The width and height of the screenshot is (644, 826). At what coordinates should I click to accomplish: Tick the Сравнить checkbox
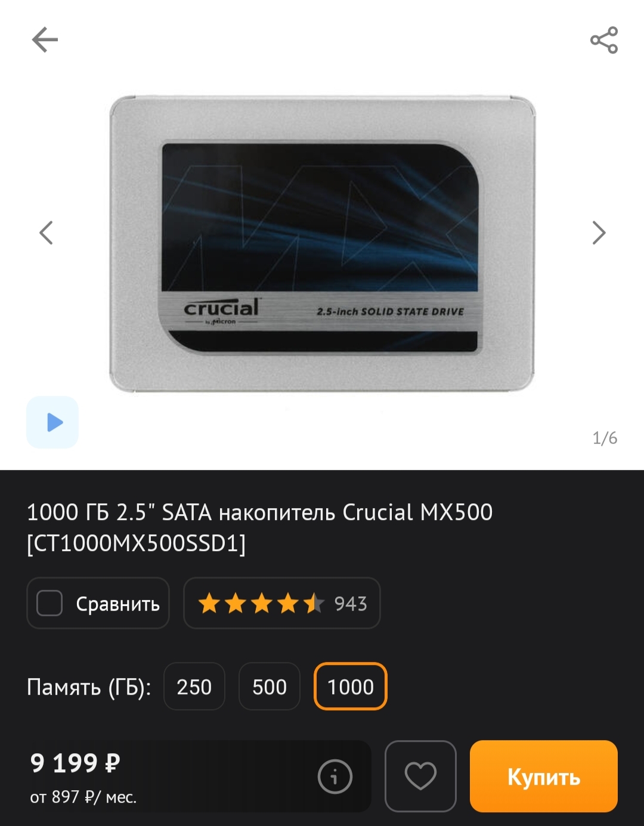(49, 603)
